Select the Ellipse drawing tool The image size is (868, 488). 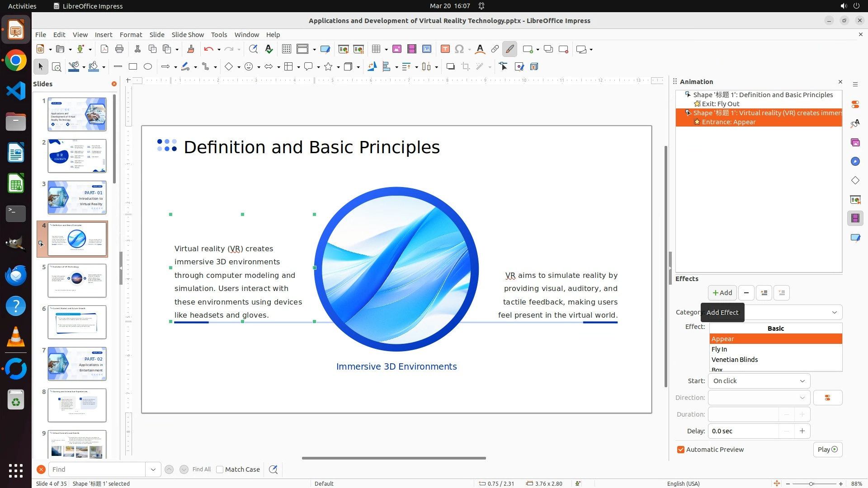coord(148,67)
